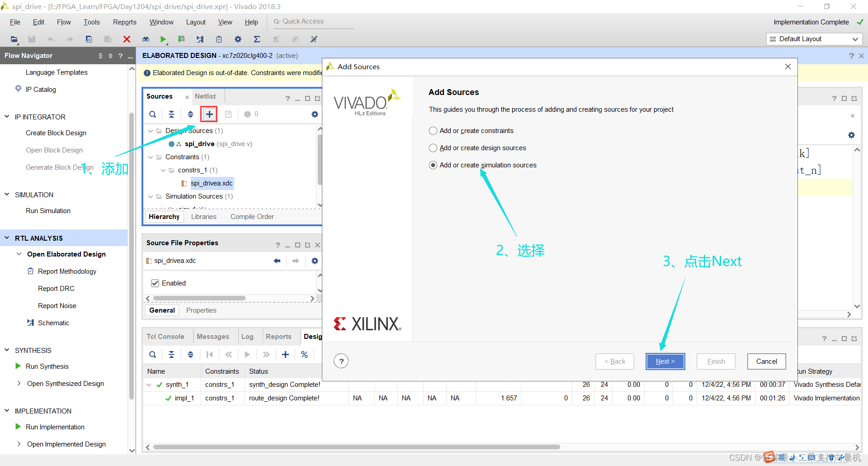Click the Next button

click(x=665, y=361)
